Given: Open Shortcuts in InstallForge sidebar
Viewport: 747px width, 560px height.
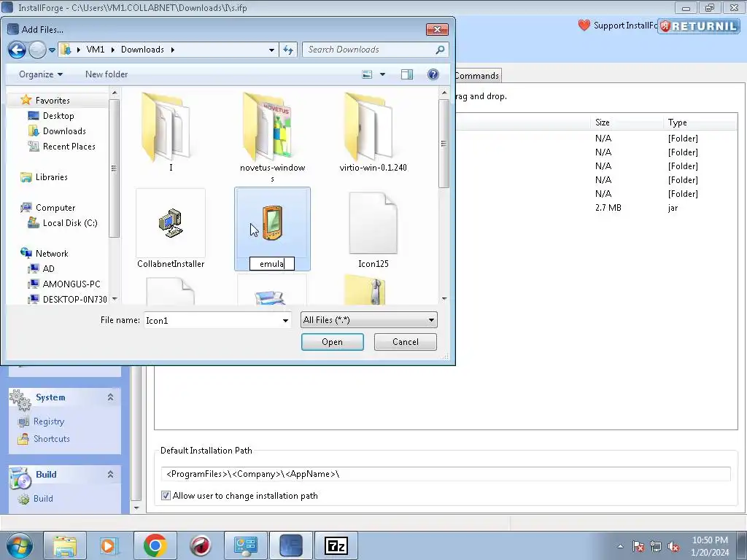Looking at the screenshot, I should tap(52, 438).
